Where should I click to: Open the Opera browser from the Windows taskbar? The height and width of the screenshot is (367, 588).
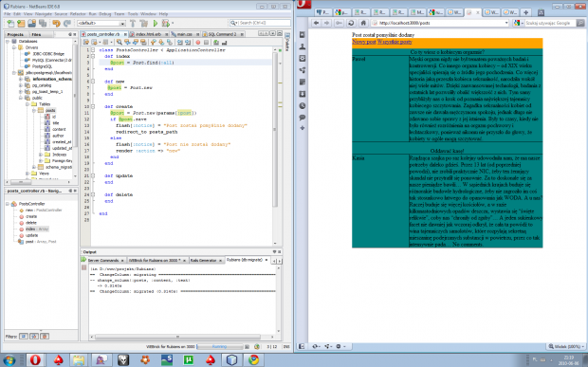(35, 359)
